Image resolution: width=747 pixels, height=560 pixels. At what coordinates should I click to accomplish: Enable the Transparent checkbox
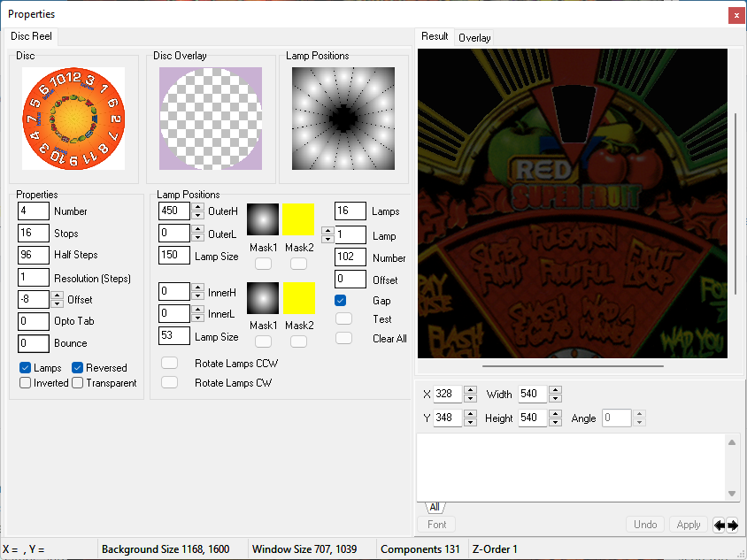pyautogui.click(x=78, y=383)
